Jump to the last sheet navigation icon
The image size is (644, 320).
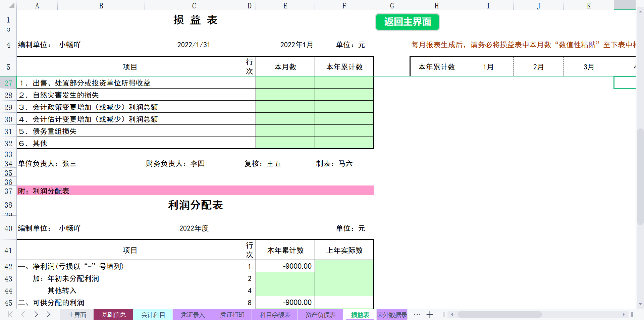coord(49,315)
